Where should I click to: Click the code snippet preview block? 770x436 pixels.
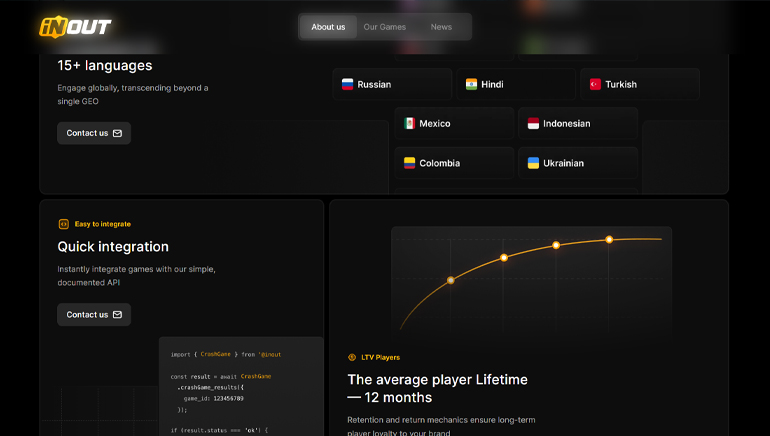coord(240,390)
